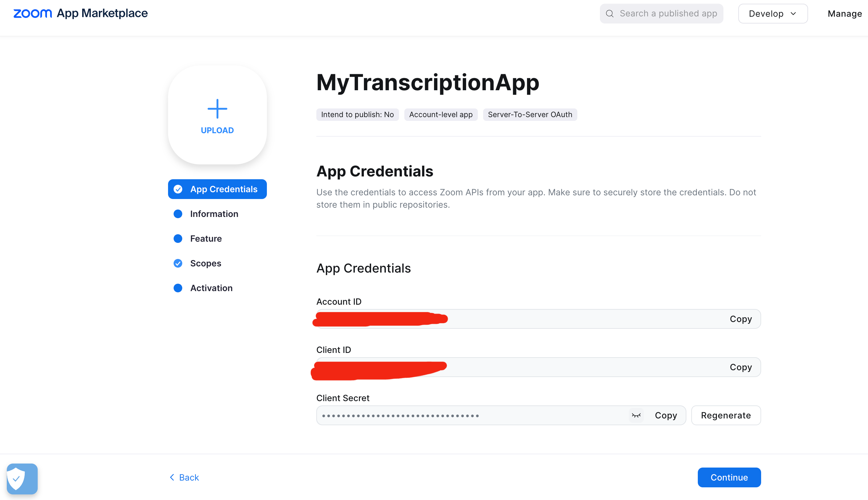Click the Back arrow chevron icon
This screenshot has width=868, height=500.
tap(172, 477)
